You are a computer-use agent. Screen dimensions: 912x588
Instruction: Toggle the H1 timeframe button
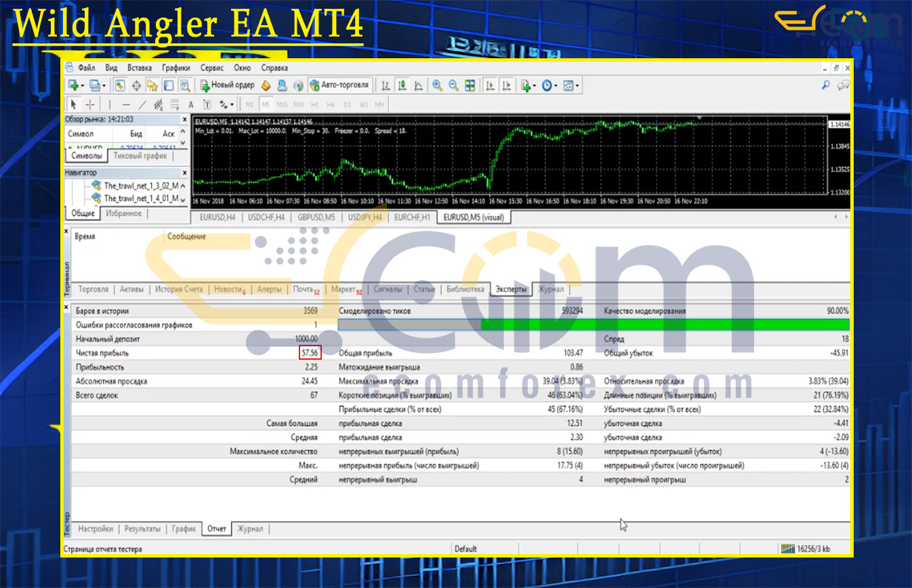click(x=314, y=104)
